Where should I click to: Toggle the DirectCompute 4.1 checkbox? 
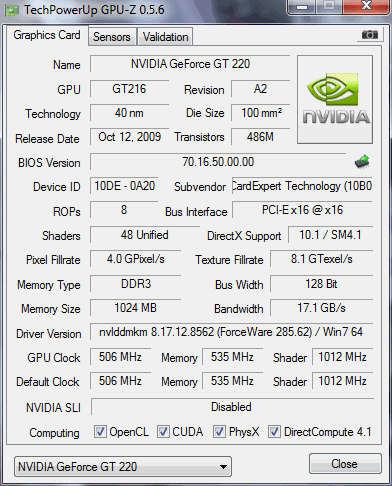tap(274, 431)
